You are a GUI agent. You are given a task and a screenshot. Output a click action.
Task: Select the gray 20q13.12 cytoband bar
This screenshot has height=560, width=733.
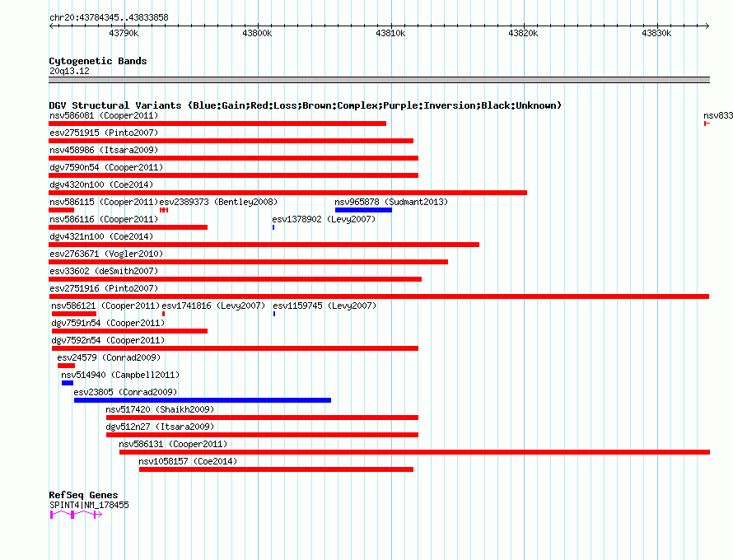point(379,80)
